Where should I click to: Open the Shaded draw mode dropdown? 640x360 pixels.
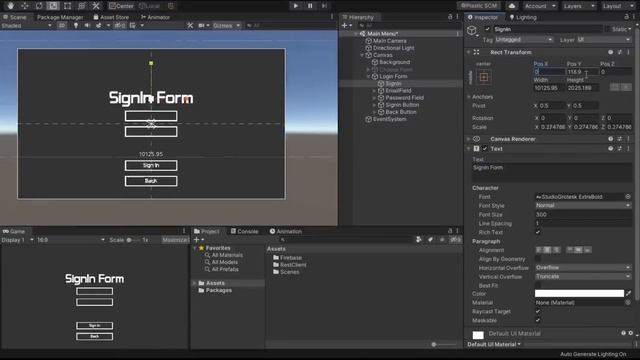point(27,25)
